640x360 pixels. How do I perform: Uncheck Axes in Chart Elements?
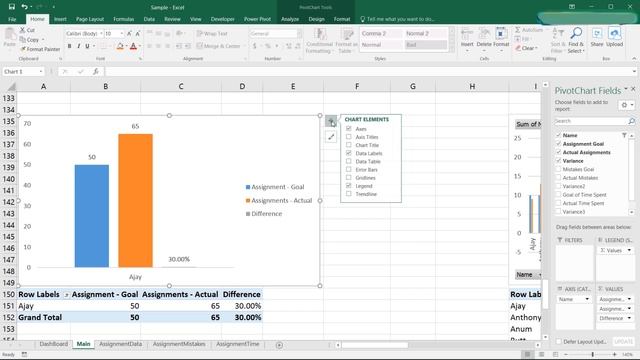click(x=349, y=129)
